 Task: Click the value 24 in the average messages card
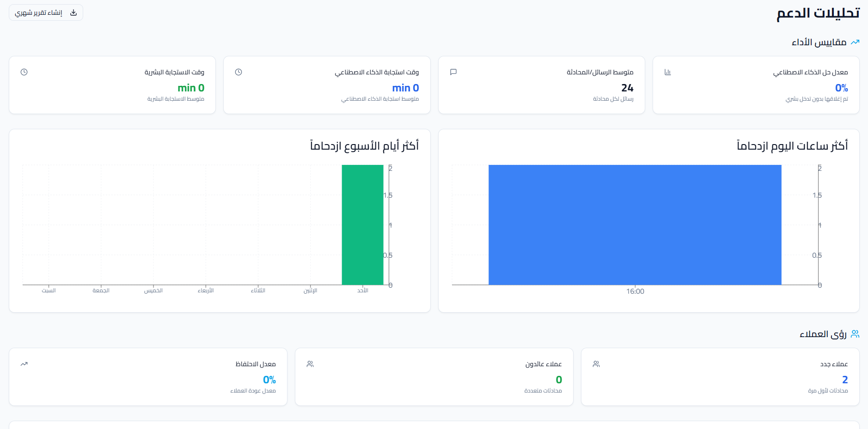point(627,88)
